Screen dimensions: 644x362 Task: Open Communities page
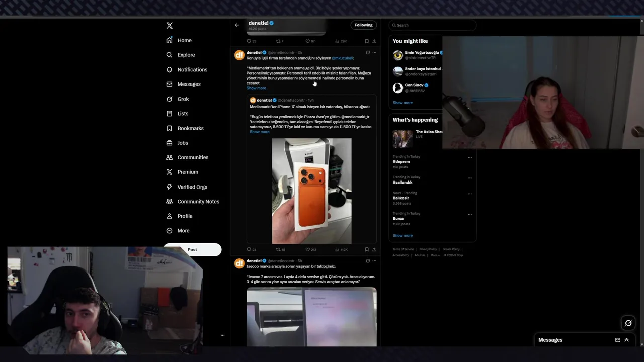[187, 157]
